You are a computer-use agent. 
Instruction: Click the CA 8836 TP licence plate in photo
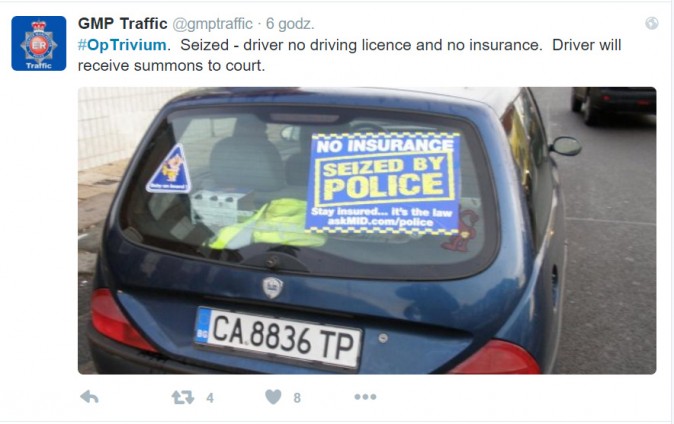coord(278,338)
